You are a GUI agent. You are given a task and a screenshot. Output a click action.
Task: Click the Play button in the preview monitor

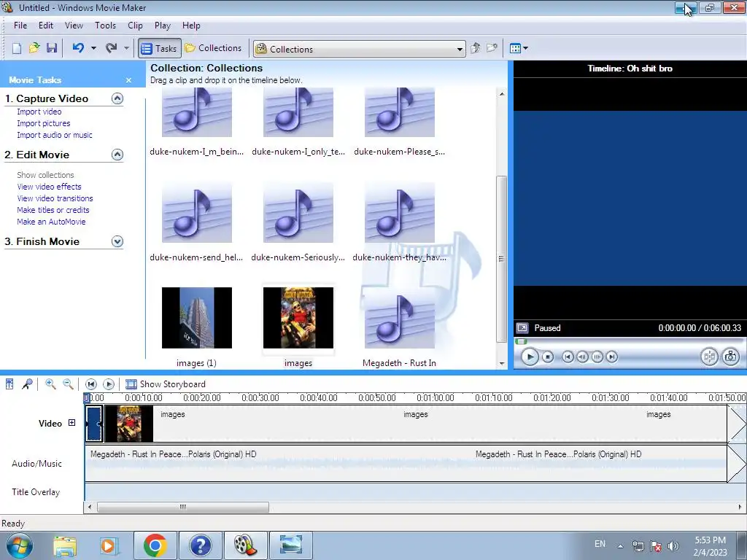(530, 357)
